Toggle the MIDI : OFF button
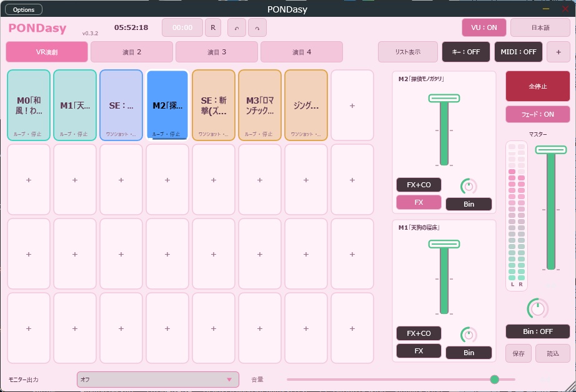Viewport: 576px width, 392px height. (519, 52)
